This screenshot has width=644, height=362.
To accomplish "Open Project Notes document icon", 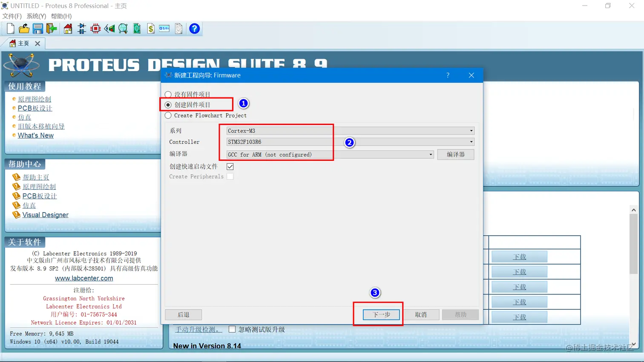I will point(178,29).
